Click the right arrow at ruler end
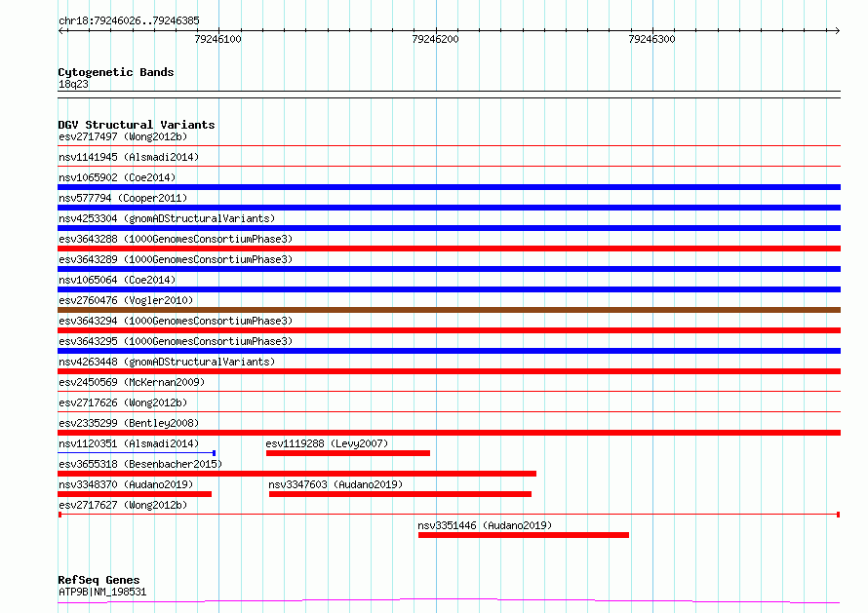The image size is (868, 613). click(x=837, y=30)
